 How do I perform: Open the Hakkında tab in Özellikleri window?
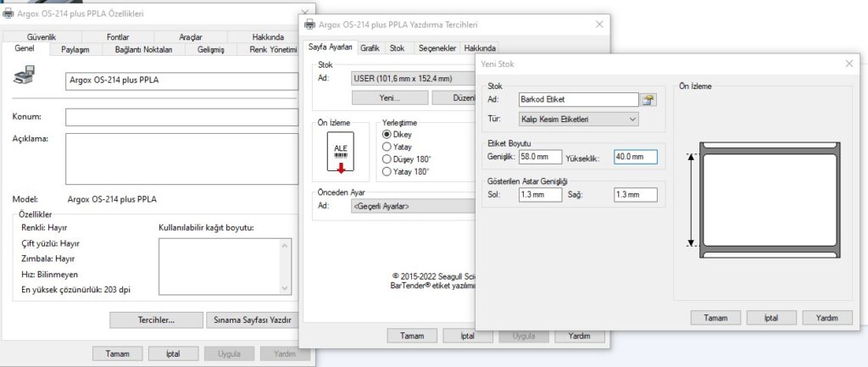(x=269, y=37)
